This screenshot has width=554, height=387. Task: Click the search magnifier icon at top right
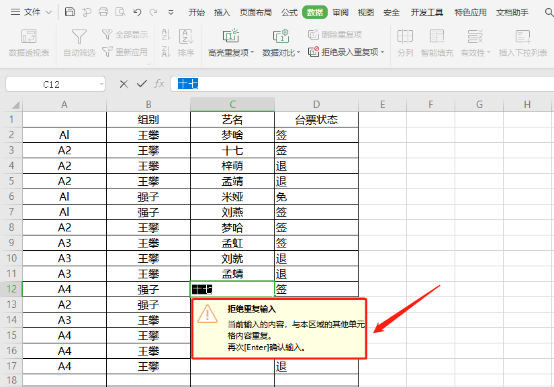[549, 12]
